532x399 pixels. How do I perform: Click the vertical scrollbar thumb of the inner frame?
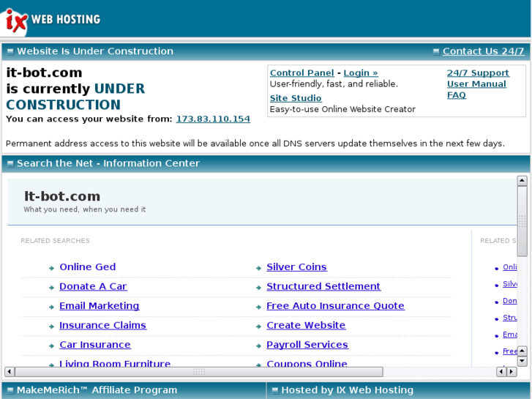pos(522,220)
